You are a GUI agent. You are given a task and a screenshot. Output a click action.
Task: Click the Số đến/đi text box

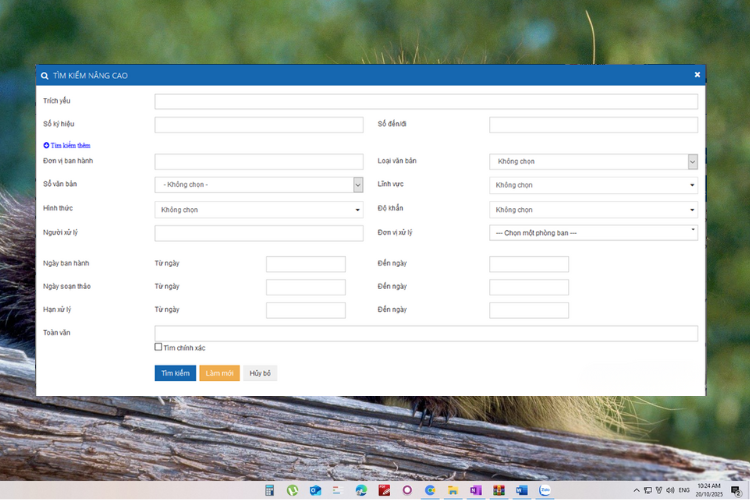tap(593, 125)
